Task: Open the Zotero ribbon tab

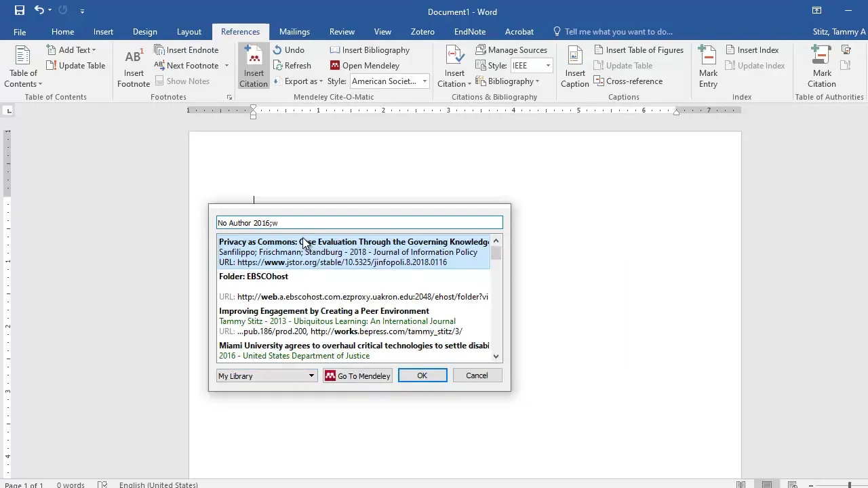Action: click(422, 32)
